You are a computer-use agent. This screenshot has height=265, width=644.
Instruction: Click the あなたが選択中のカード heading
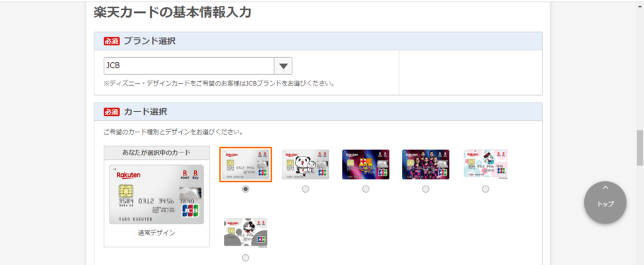(x=157, y=152)
